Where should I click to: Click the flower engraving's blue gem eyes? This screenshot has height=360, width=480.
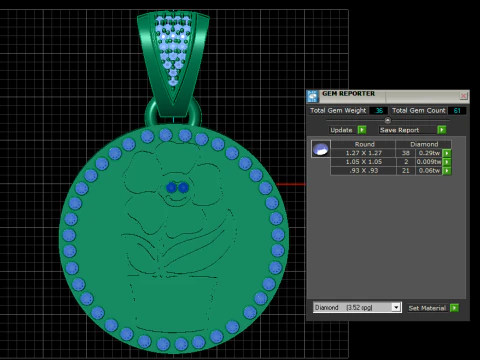[177, 188]
